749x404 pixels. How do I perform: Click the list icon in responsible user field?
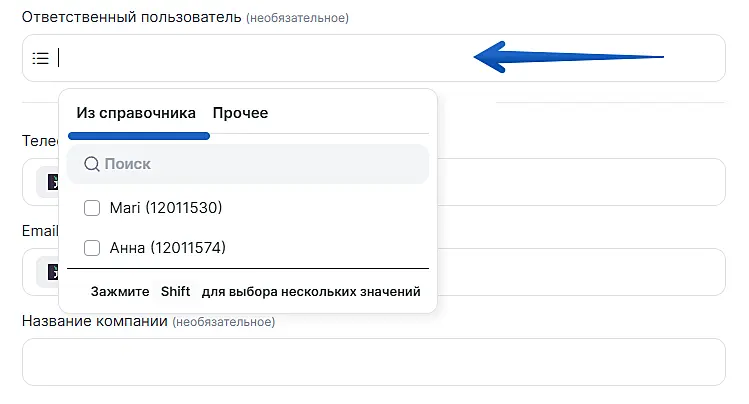[41, 58]
